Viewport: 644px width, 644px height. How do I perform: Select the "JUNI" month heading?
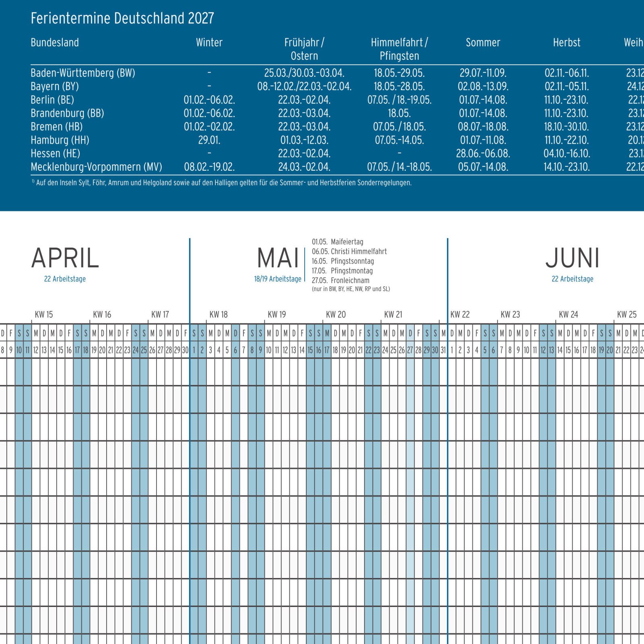(x=572, y=258)
